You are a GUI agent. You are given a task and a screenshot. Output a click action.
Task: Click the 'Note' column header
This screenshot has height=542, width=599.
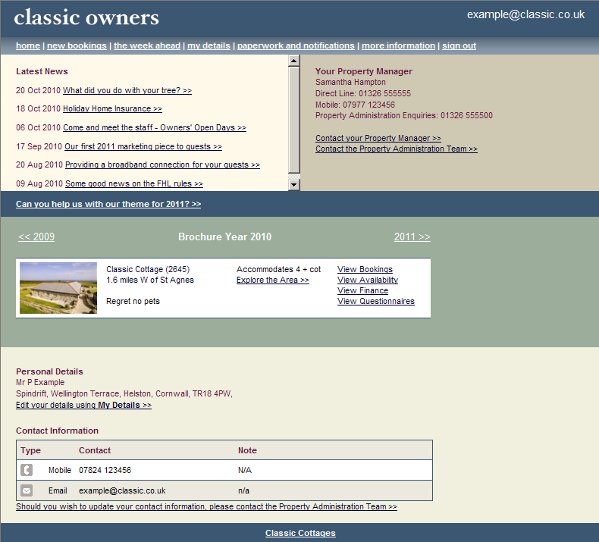click(247, 451)
